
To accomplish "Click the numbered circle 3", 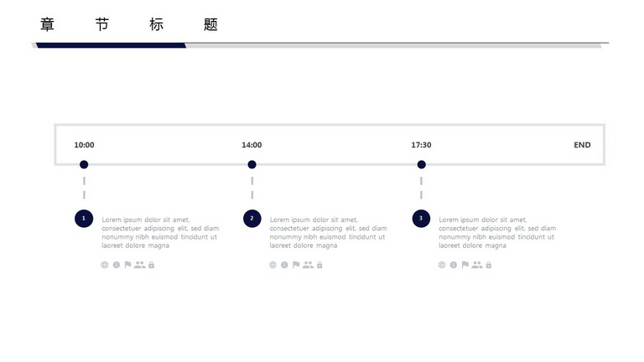I will click(x=421, y=219).
